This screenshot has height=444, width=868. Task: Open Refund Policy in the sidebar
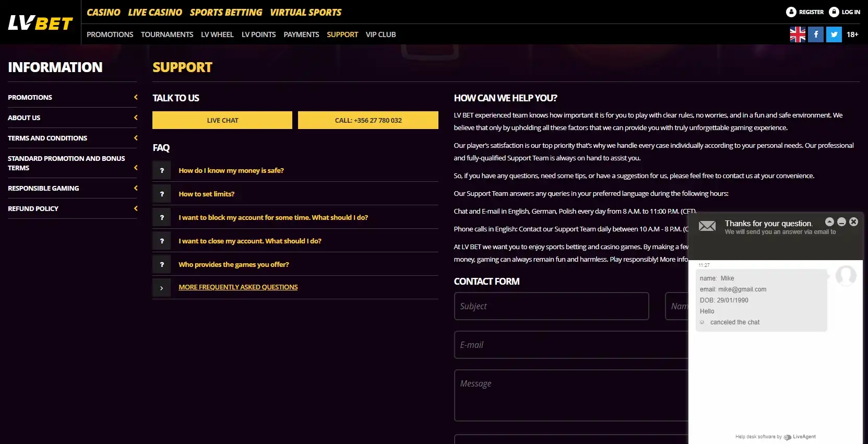pyautogui.click(x=33, y=208)
